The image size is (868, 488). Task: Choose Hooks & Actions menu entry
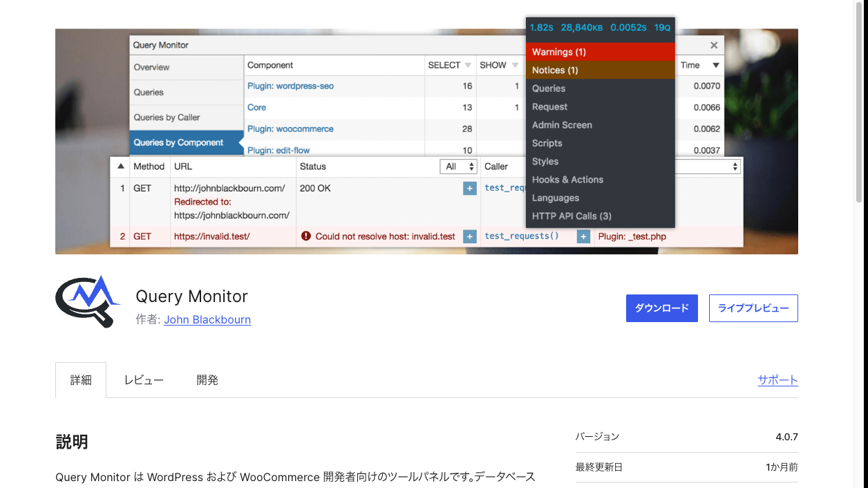point(600,180)
